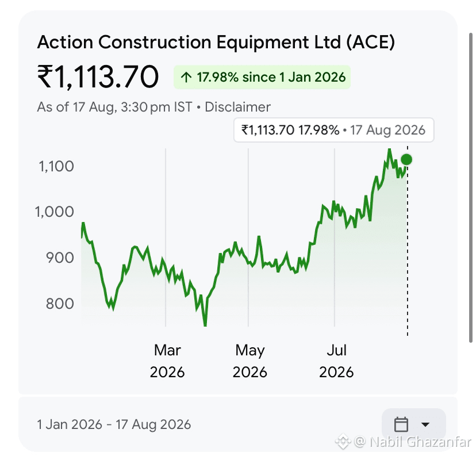Expand the date range dropdown arrow
476x456 pixels.
coord(425,424)
